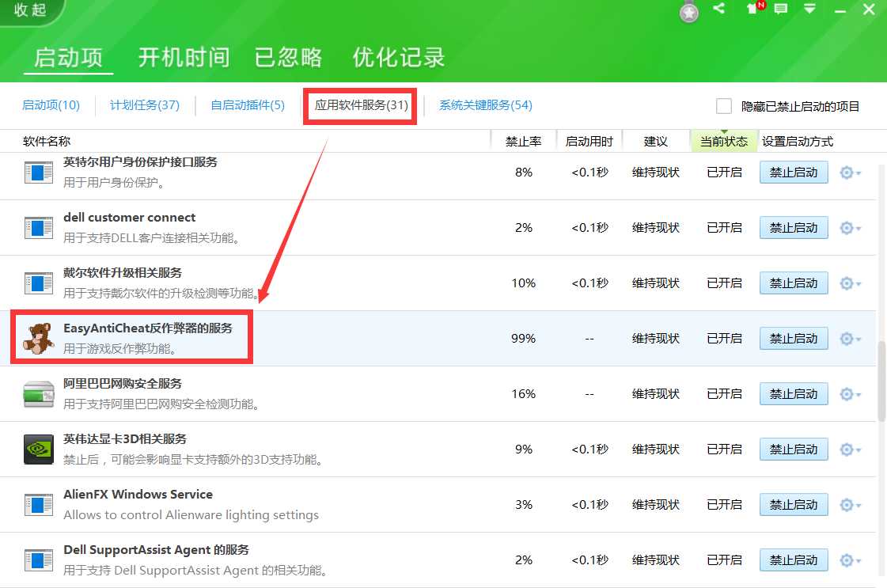Check 隐藏已禁止启动的项目 checkbox
The image size is (887, 588).
[723, 106]
